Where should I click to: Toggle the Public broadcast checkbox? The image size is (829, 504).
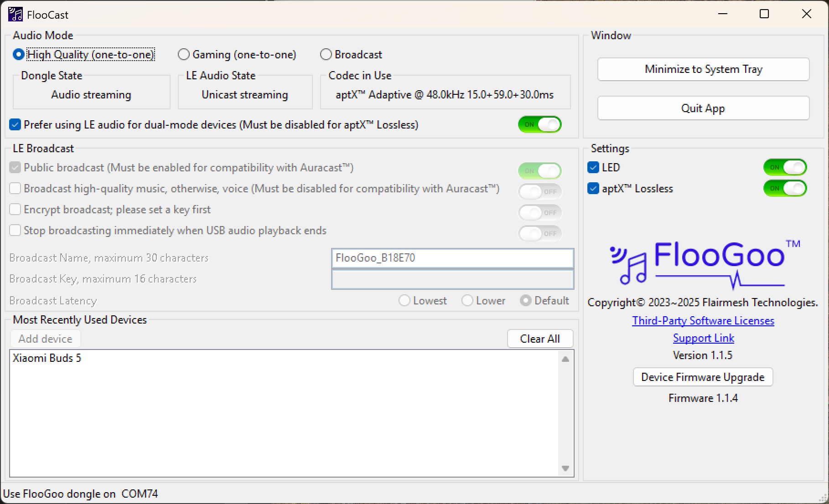tap(15, 167)
